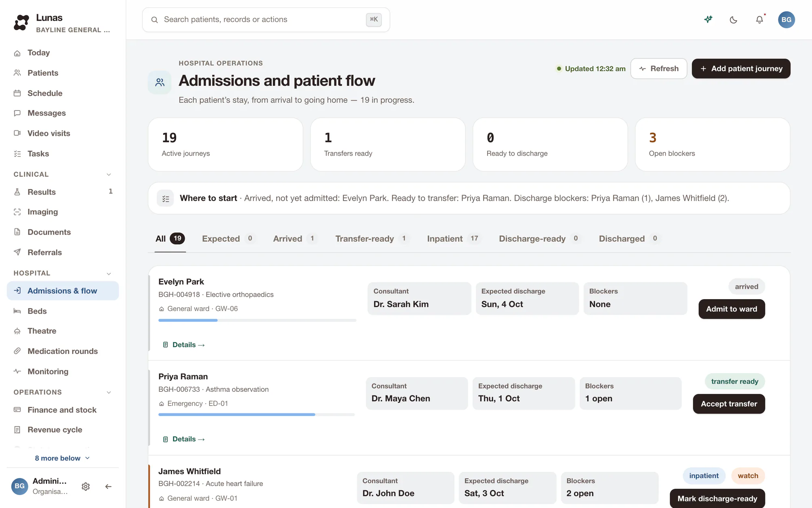This screenshot has height=508, width=812.
Task: Click the Refresh button
Action: pos(659,69)
